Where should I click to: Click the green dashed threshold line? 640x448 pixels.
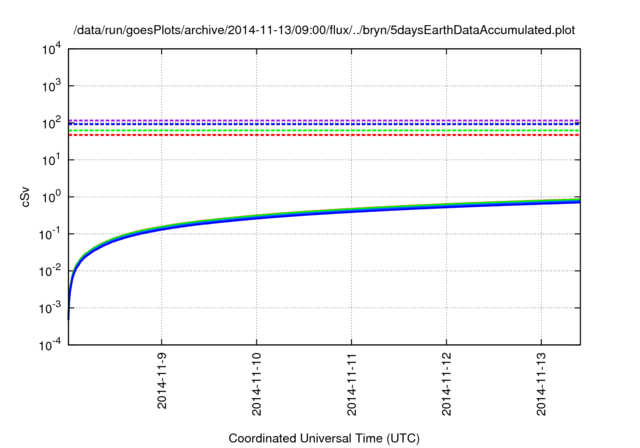[324, 130]
